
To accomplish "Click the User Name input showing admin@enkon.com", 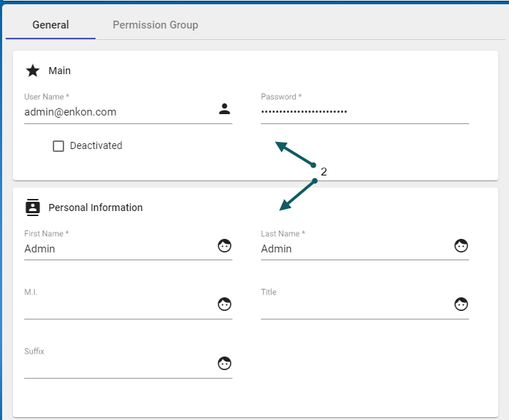I will 118,112.
